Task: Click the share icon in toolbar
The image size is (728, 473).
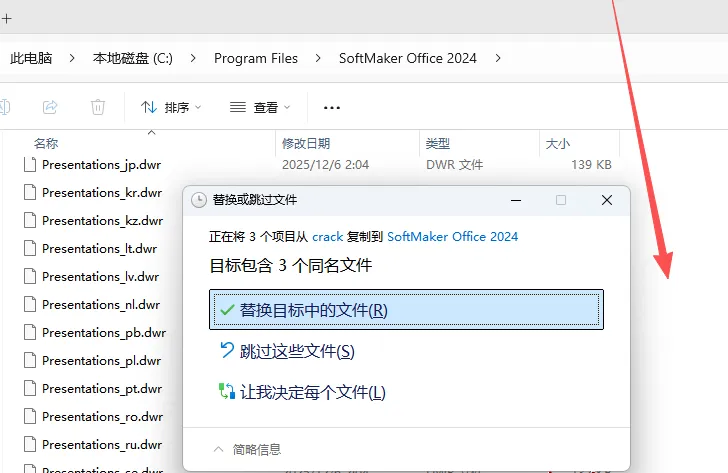Action: [x=50, y=107]
